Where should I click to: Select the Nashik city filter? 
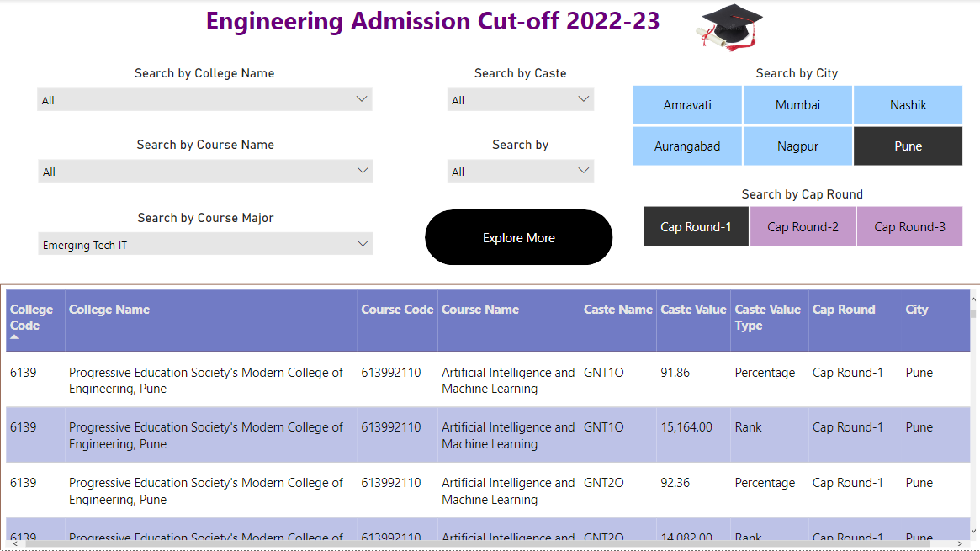pyautogui.click(x=908, y=104)
